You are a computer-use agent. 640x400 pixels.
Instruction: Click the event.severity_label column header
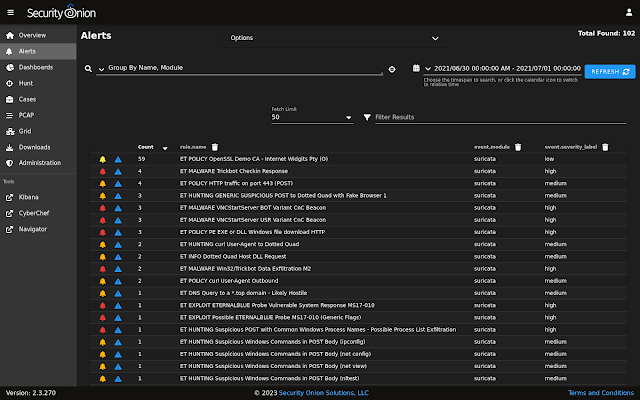coord(571,147)
